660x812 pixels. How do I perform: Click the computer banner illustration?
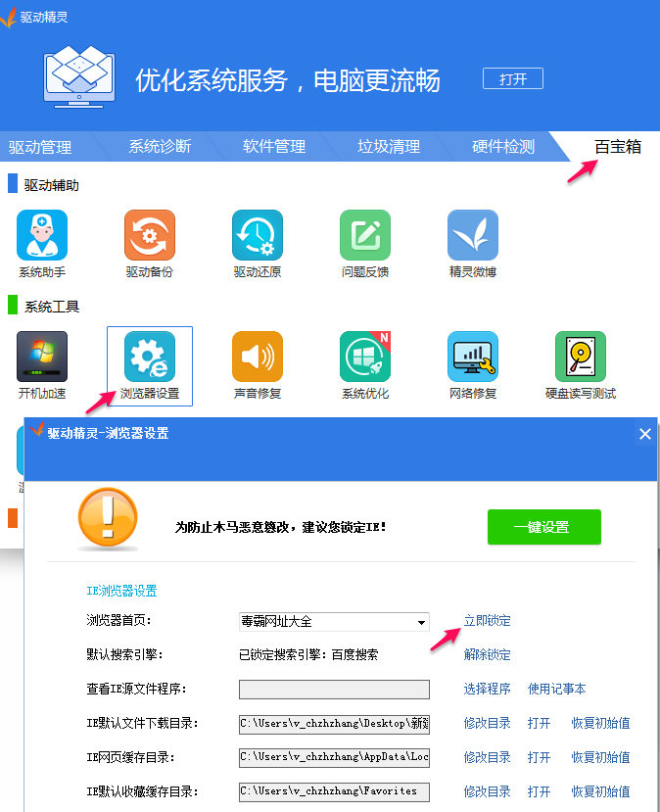click(x=79, y=77)
